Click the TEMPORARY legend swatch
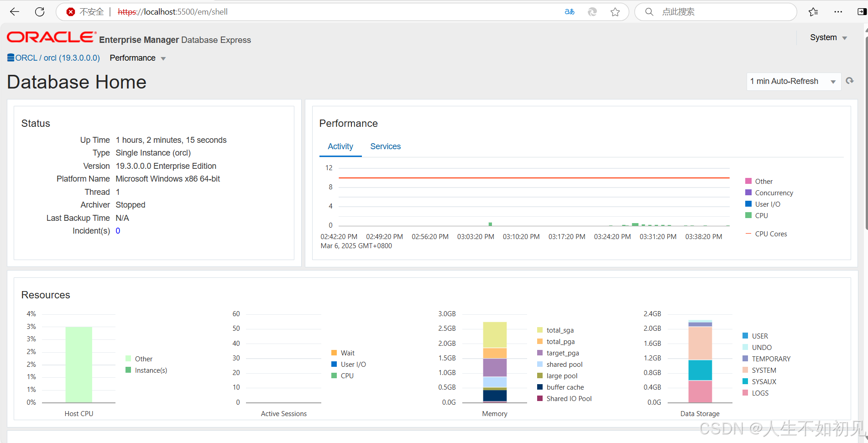The height and width of the screenshot is (443, 868). point(745,359)
